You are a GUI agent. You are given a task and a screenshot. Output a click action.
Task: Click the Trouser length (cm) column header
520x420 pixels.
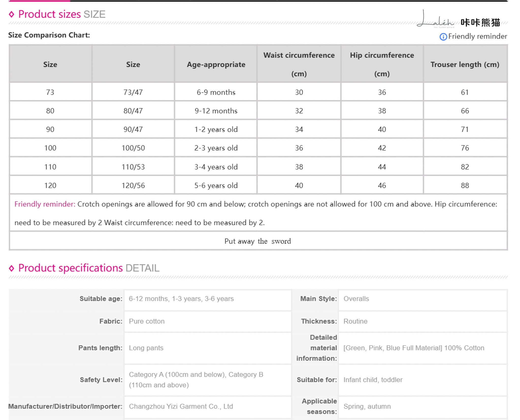click(465, 64)
